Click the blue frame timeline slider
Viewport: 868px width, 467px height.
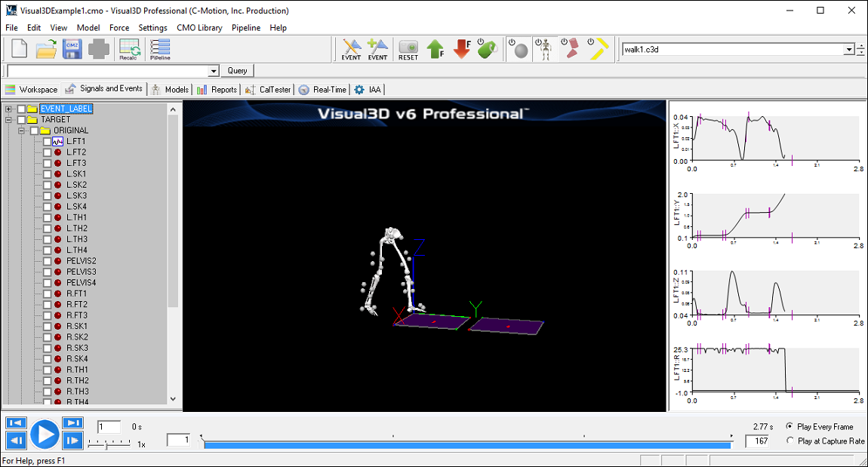click(468, 444)
